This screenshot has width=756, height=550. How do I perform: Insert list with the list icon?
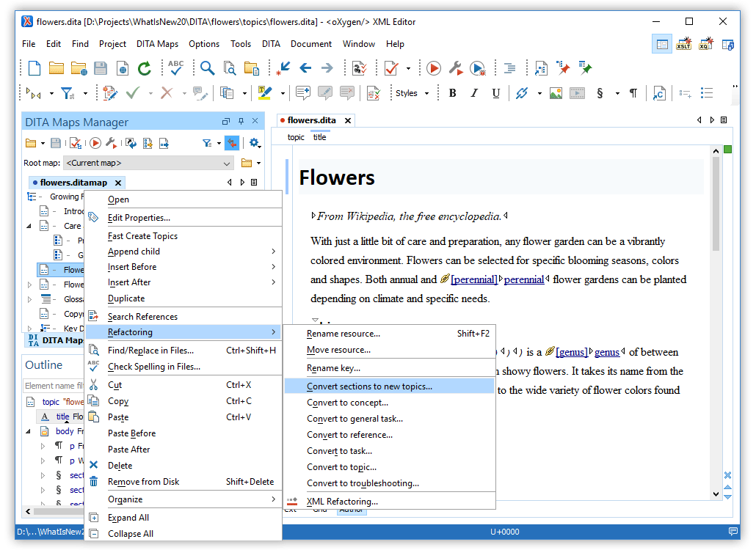click(x=707, y=93)
